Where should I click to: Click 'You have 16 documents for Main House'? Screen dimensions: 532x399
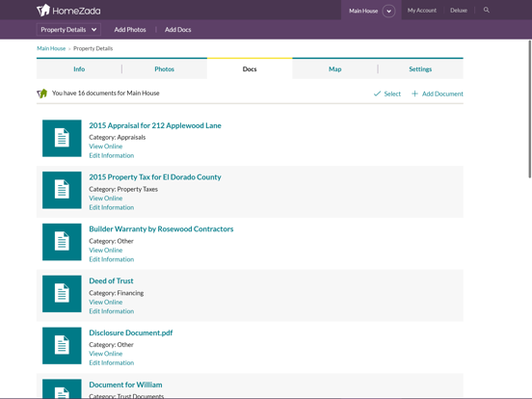(x=105, y=93)
